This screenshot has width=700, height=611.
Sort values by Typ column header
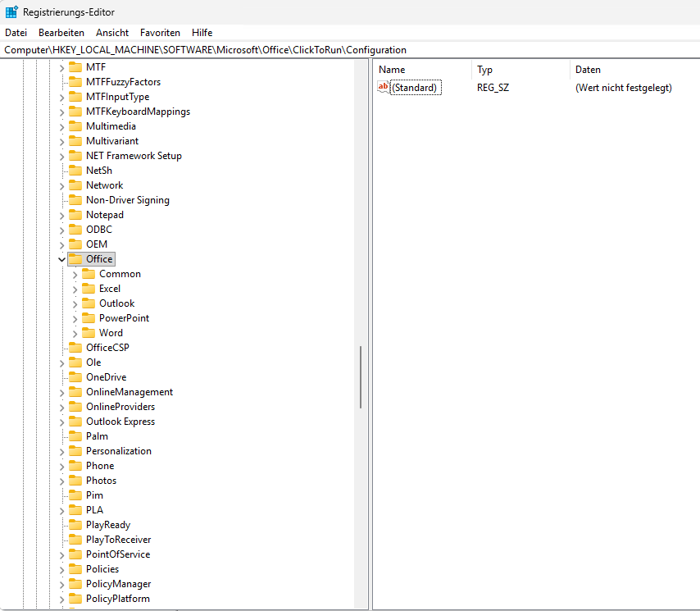[520, 69]
